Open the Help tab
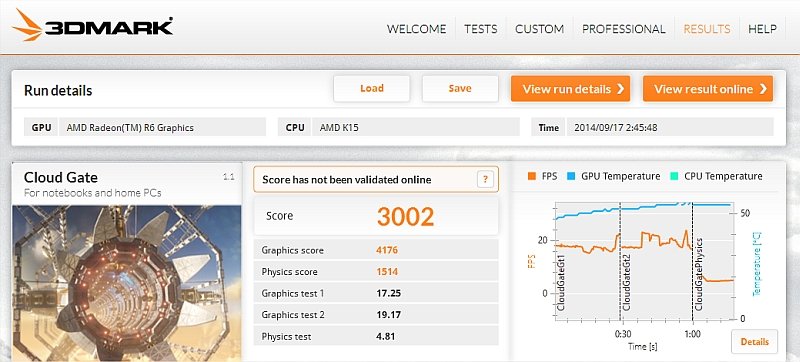The image size is (800, 362). click(x=762, y=29)
